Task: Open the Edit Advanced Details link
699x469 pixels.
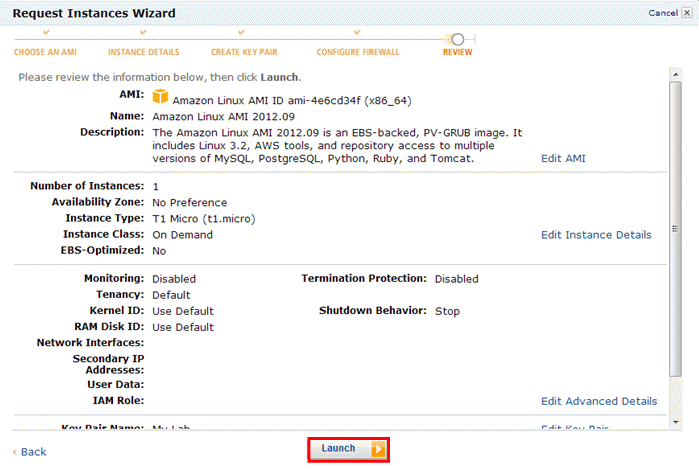Action: [x=599, y=401]
